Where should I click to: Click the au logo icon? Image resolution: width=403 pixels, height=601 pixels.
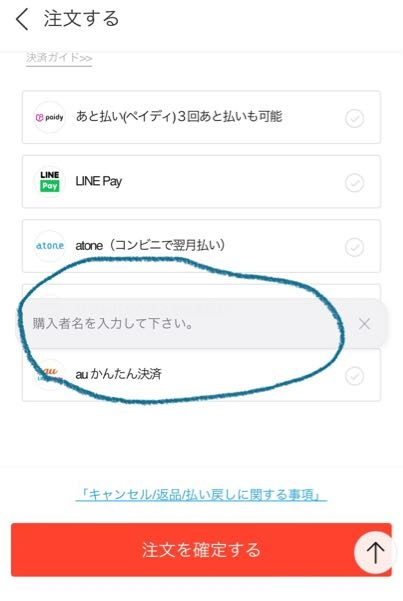click(49, 374)
